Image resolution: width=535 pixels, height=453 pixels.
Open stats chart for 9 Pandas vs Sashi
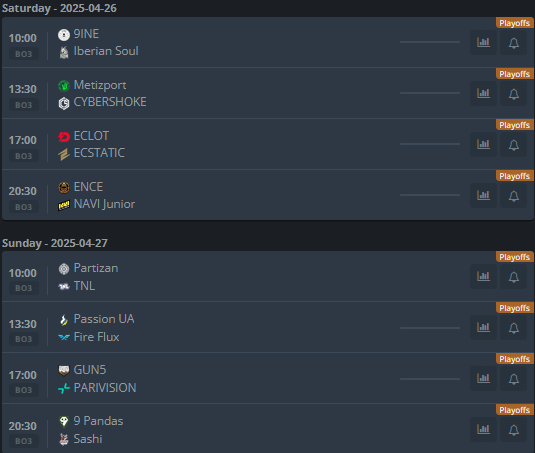(483, 429)
